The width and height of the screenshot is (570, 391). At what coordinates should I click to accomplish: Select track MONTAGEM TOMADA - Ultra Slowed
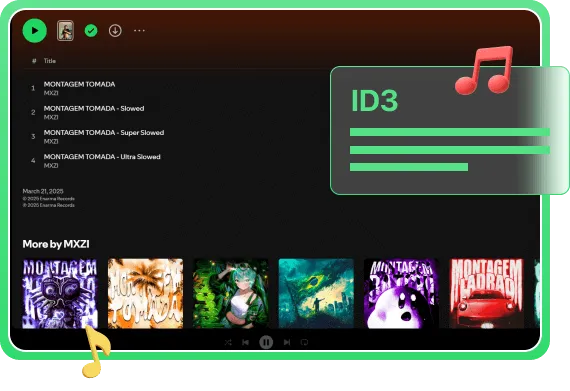tap(102, 157)
